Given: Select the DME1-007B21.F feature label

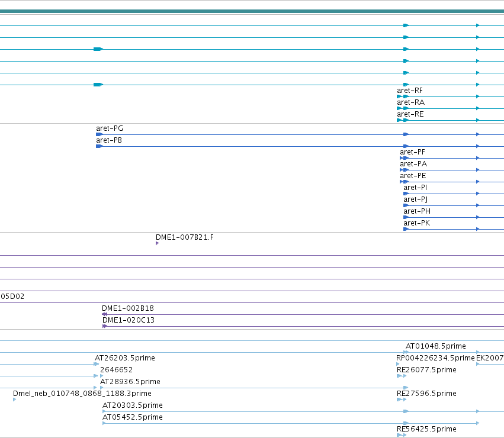Looking at the screenshot, I should (x=185, y=237).
